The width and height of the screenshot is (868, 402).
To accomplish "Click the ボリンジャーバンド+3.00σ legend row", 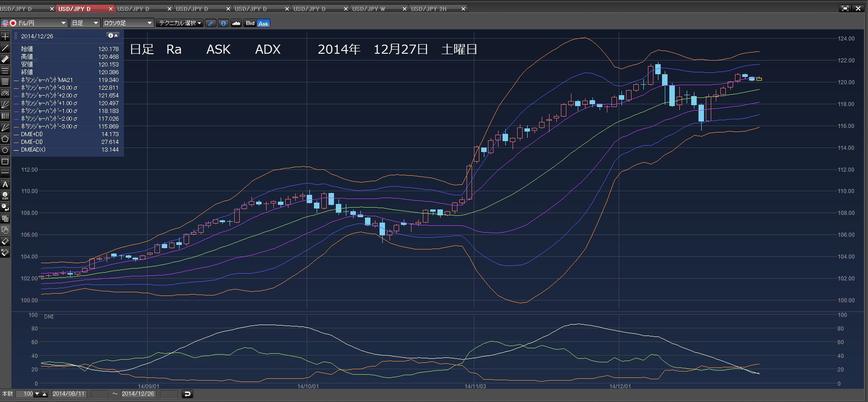I will [67, 87].
